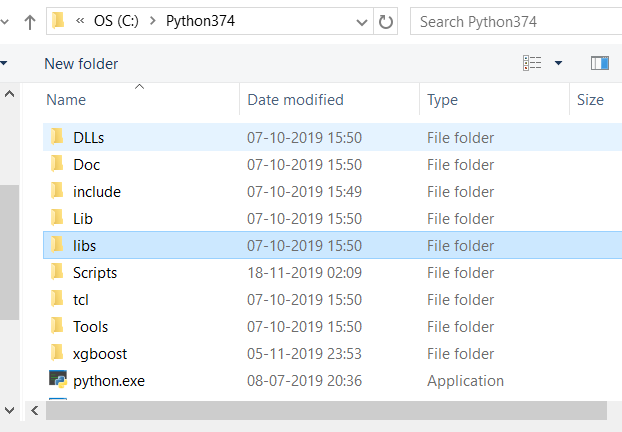Click the tcl folder icon
Viewport: 622px width, 432px height.
(57, 298)
